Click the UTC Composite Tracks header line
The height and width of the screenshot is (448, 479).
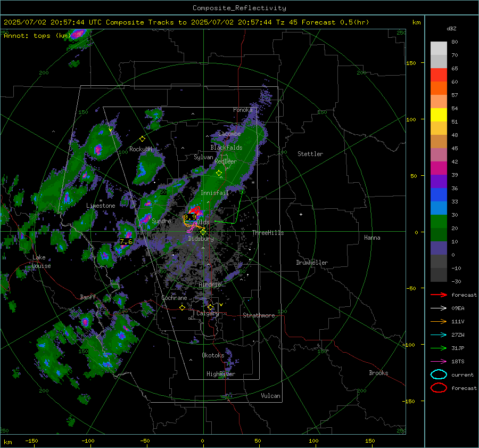pos(186,22)
